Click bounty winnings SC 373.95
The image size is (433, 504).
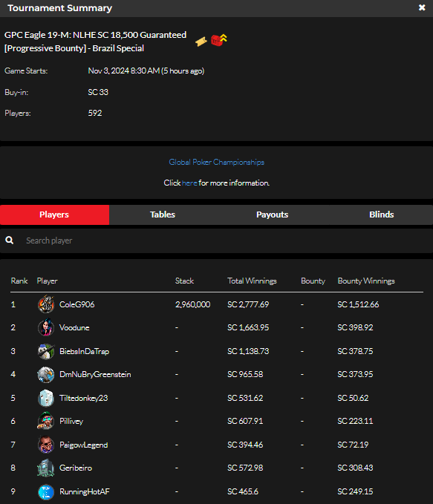pyautogui.click(x=355, y=374)
